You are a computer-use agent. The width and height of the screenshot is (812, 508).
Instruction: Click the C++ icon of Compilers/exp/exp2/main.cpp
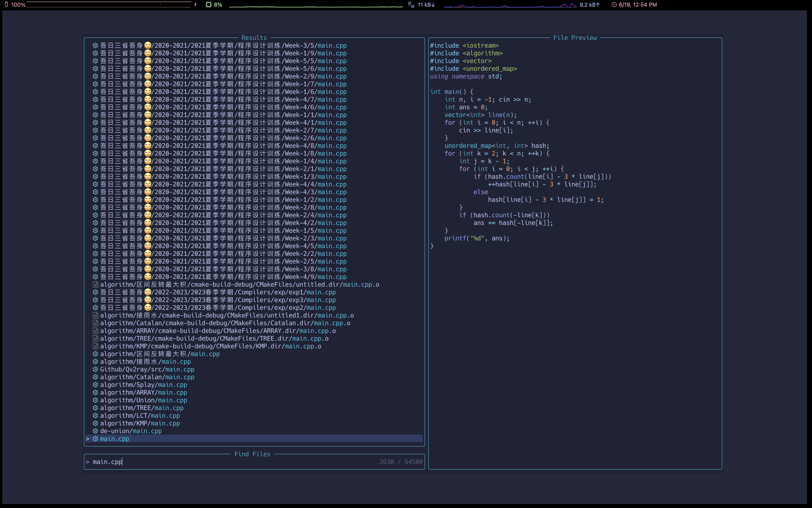95,308
